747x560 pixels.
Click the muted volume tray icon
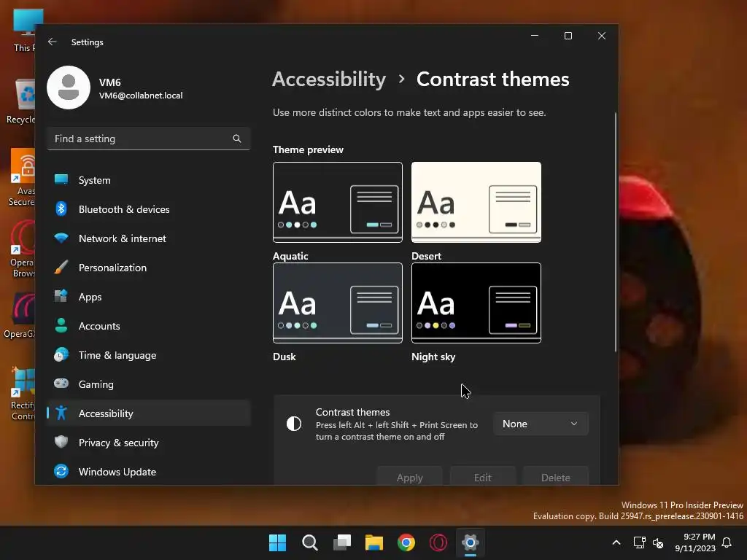pos(658,542)
